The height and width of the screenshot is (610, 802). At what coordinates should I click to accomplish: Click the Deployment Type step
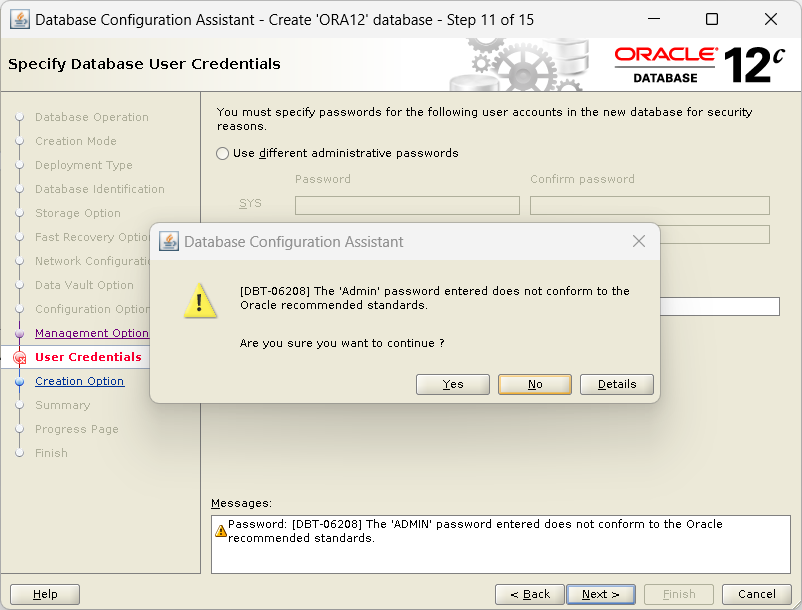(83, 165)
